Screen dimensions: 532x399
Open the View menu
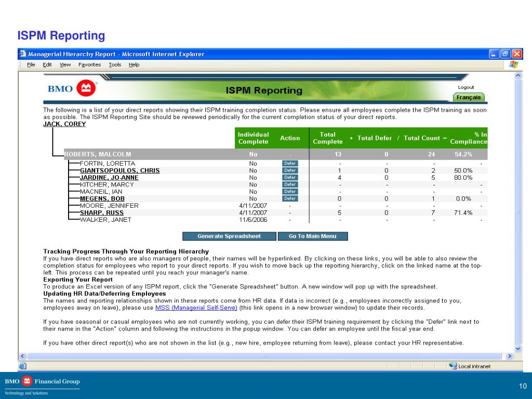click(x=65, y=64)
